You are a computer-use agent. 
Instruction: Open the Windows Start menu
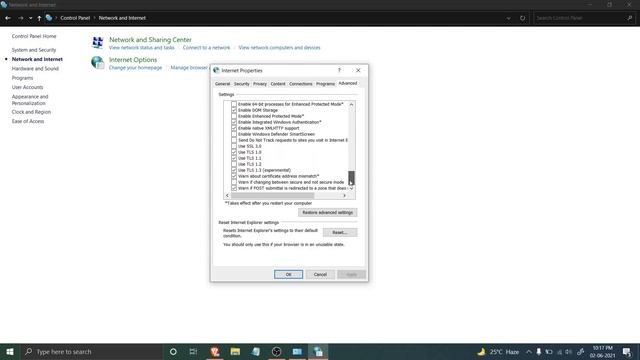pyautogui.click(x=10, y=351)
